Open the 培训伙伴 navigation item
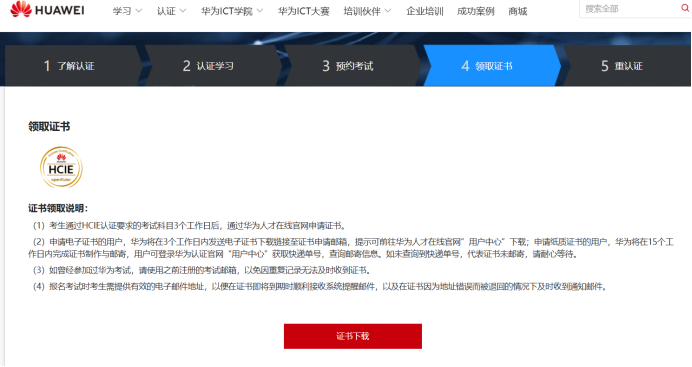The height and width of the screenshot is (367, 692). (x=362, y=11)
